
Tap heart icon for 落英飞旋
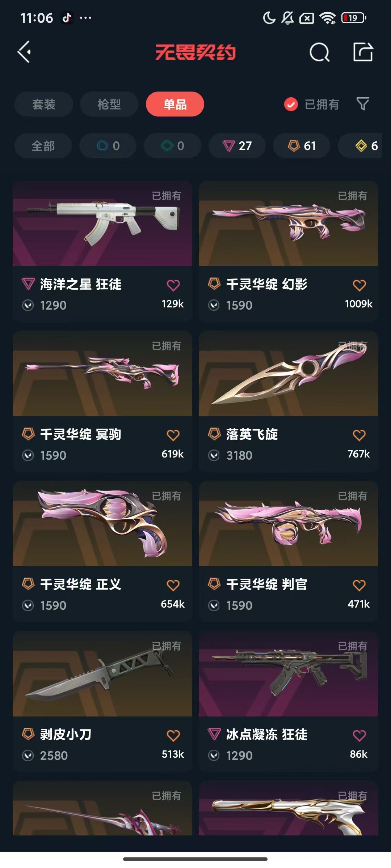tap(359, 435)
